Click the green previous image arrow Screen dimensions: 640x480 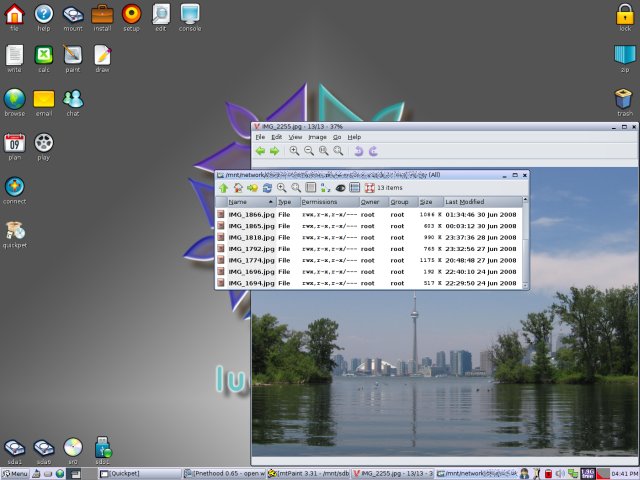(261, 151)
